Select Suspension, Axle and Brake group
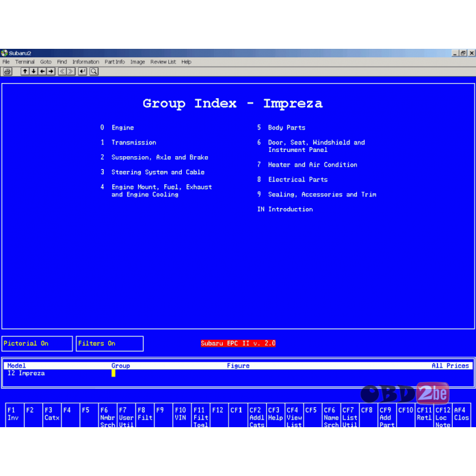 pos(154,157)
